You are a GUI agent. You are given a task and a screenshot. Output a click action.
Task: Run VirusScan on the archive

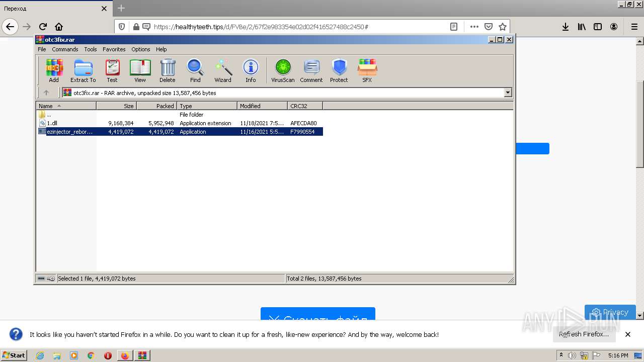[283, 70]
